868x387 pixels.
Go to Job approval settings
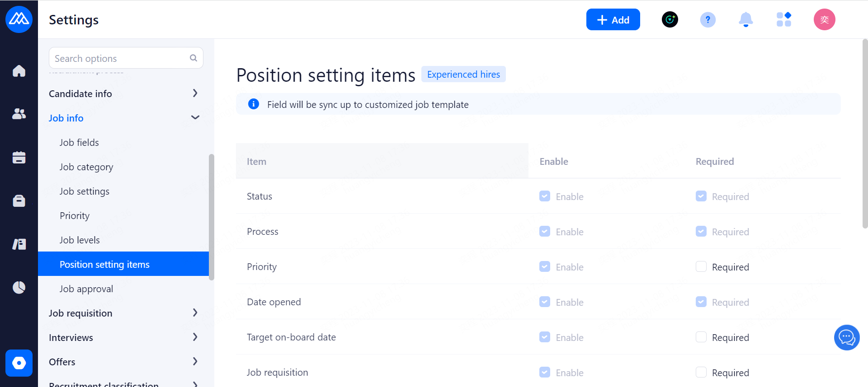click(x=86, y=289)
